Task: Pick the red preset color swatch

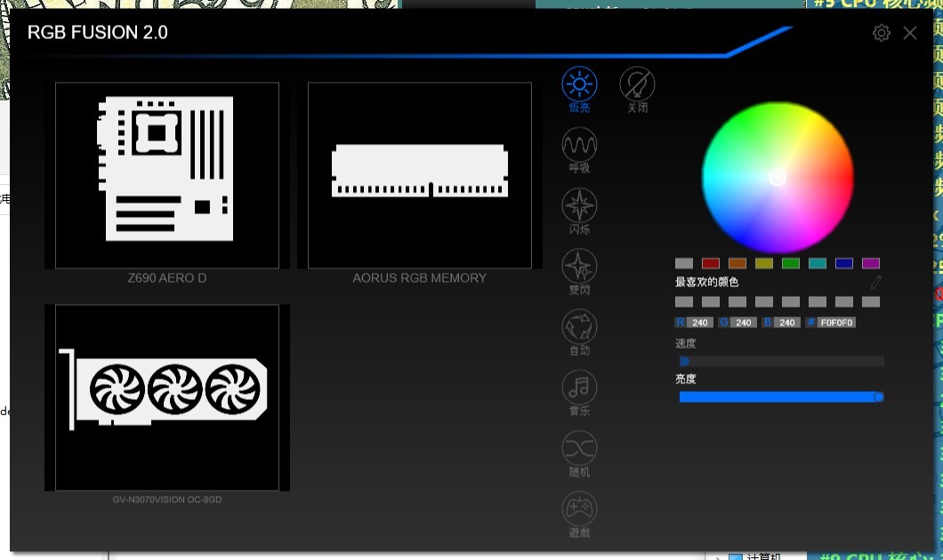Action: 710,263
